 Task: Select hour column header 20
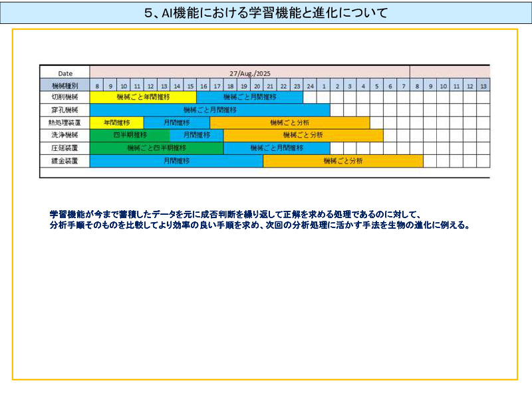257,86
